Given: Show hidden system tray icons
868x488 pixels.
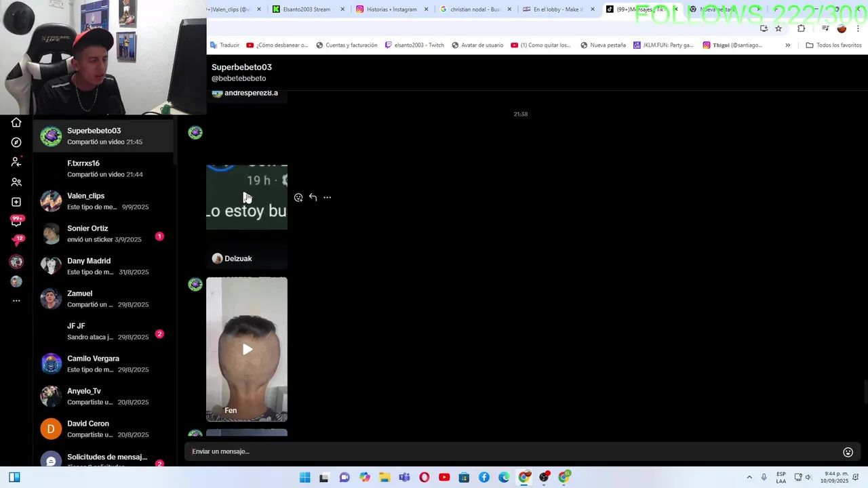Looking at the screenshot, I should [749, 478].
